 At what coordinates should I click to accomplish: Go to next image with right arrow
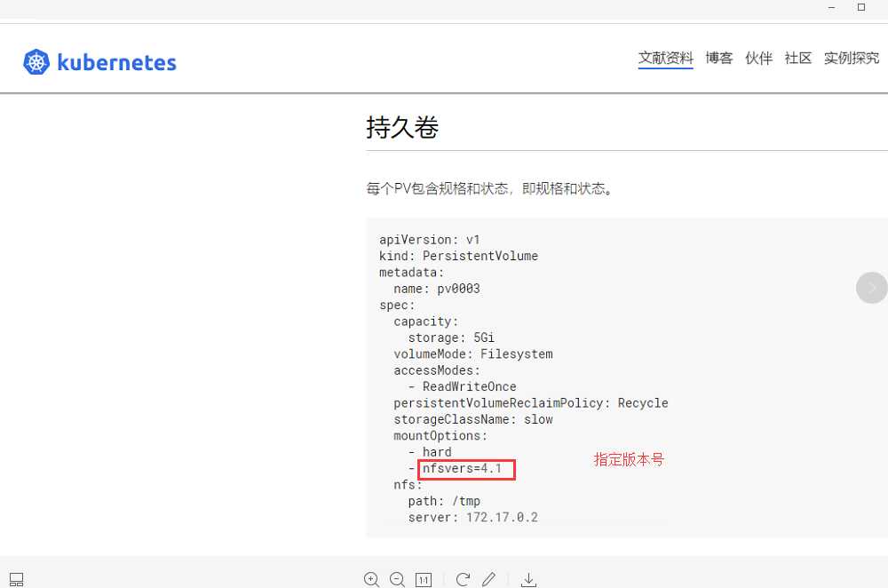click(872, 288)
